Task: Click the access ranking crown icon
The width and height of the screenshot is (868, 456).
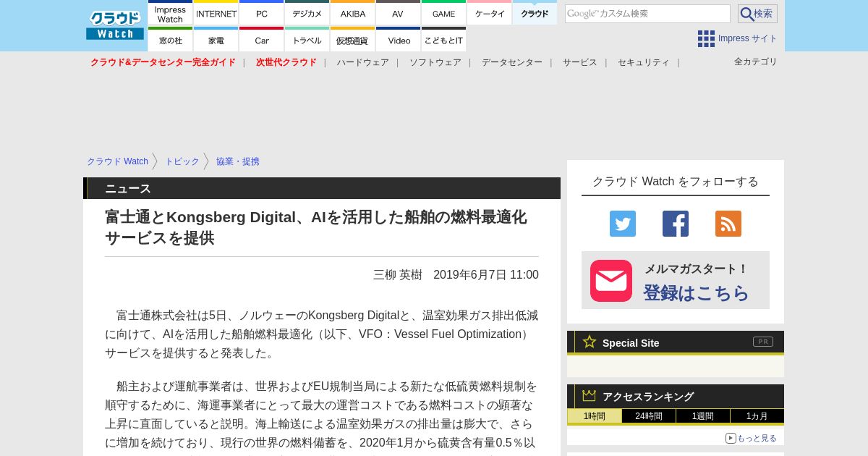Action: pos(590,396)
